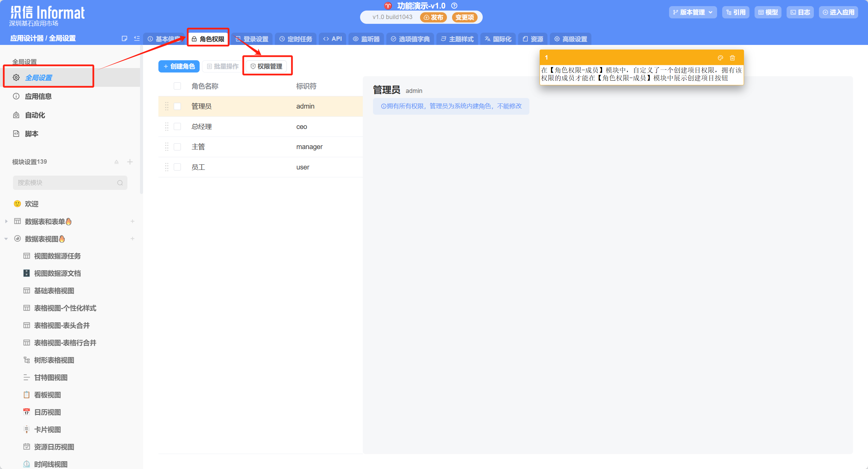The image size is (868, 469).
Task: Add a new module with plus icon
Action: pyautogui.click(x=130, y=162)
